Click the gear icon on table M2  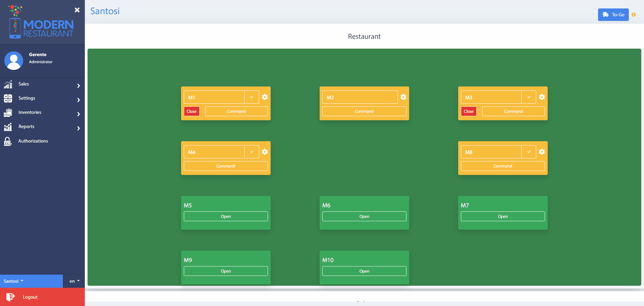coord(403,97)
